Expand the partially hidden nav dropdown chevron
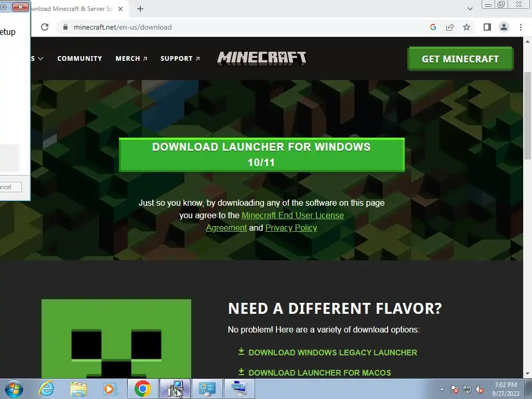This screenshot has width=532, height=399. point(41,59)
